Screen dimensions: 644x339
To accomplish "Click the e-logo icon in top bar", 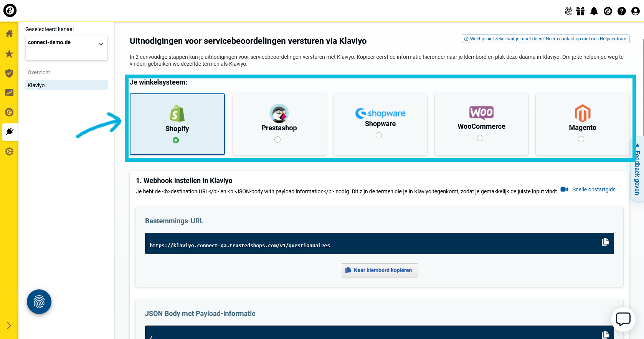I will [x=608, y=11].
